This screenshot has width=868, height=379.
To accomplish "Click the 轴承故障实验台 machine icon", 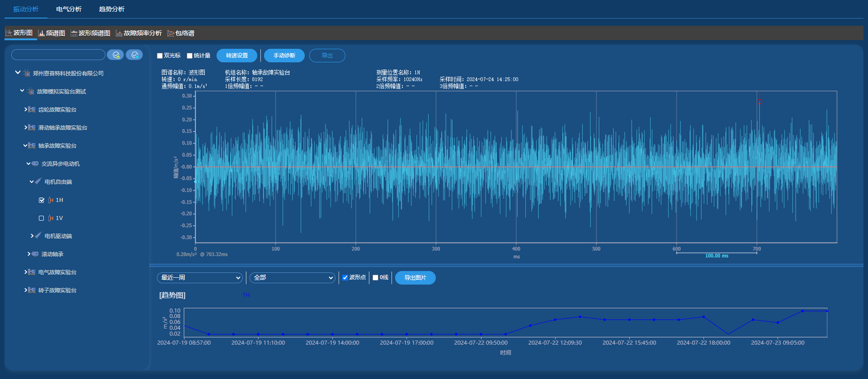I will pos(32,145).
